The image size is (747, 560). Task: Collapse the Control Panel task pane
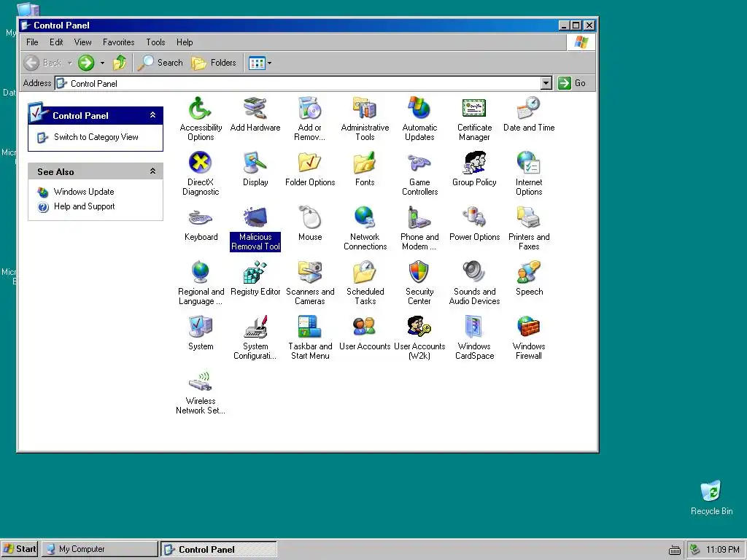153,115
